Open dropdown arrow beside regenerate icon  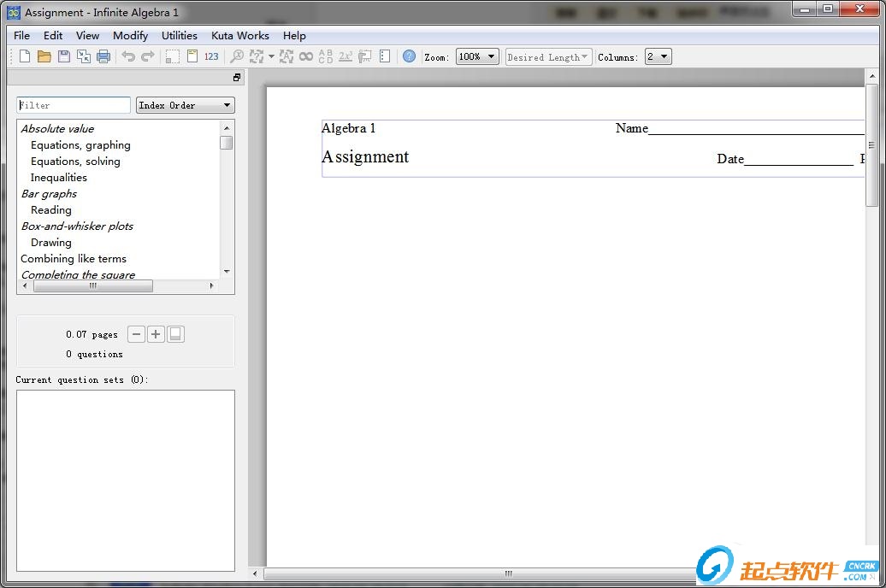[271, 56]
